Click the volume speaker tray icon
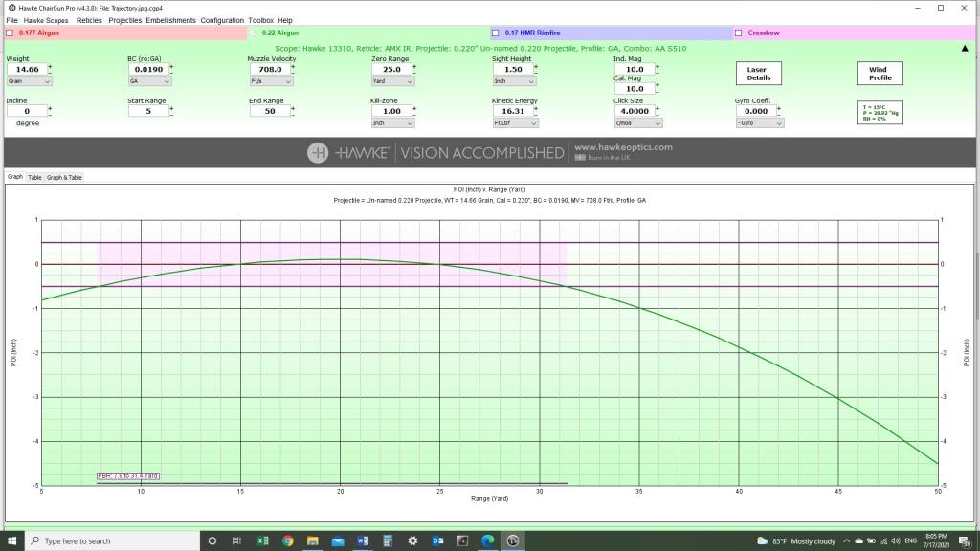Screen dimensions: 980x551 pos(895,541)
